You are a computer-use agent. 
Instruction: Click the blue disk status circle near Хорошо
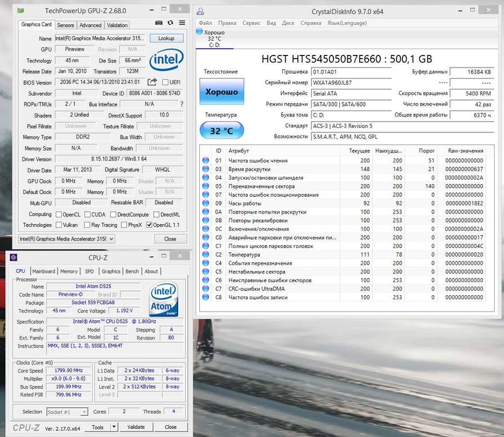tap(199, 31)
